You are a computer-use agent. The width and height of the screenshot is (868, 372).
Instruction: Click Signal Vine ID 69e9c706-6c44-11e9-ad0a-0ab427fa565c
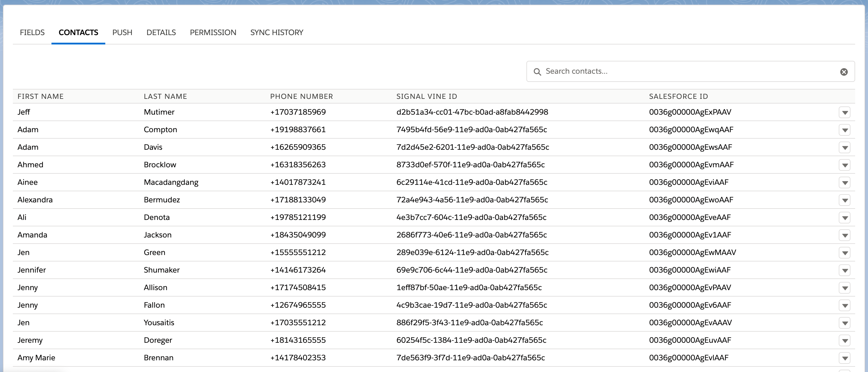[472, 270]
